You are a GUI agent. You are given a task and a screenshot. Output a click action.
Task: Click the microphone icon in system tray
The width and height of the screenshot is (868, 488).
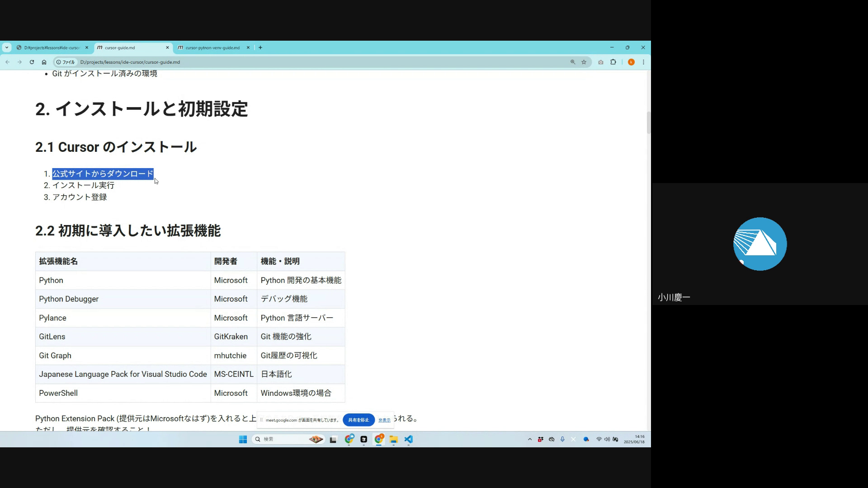tap(562, 439)
